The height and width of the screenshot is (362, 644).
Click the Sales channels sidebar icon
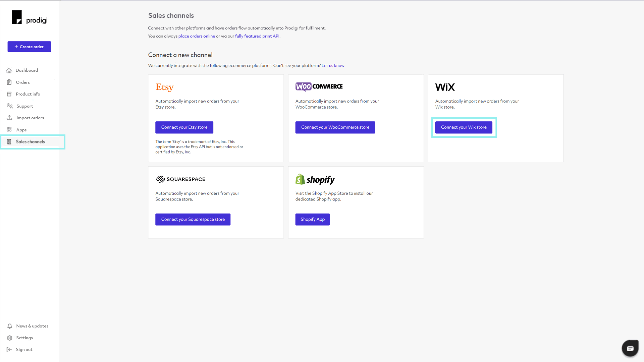pyautogui.click(x=9, y=141)
